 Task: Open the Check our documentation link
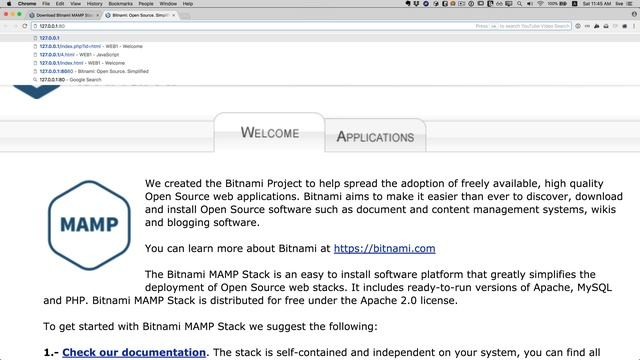tap(134, 352)
